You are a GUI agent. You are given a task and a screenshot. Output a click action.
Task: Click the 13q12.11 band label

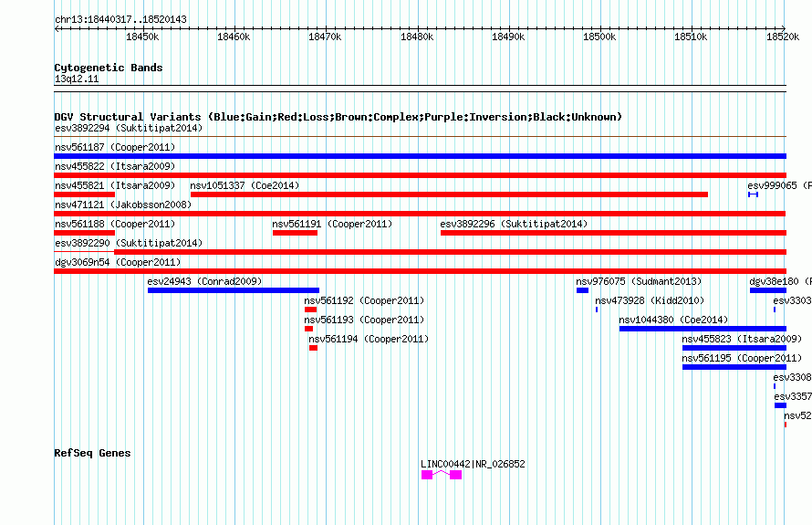[x=77, y=79]
